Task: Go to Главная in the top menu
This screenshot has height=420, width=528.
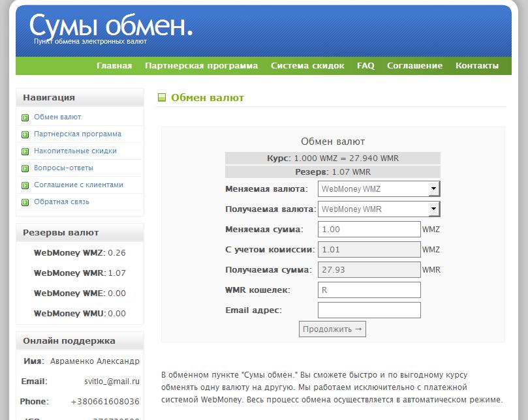Action: point(114,66)
